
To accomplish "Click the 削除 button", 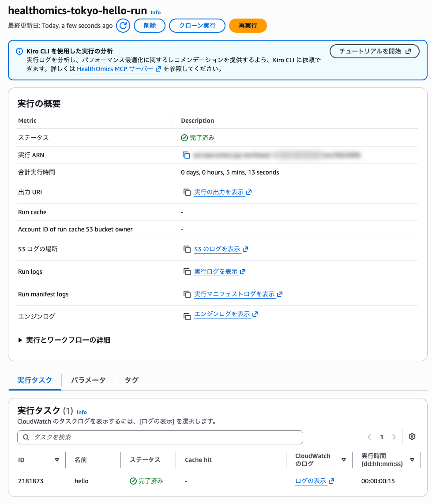I will coord(150,26).
